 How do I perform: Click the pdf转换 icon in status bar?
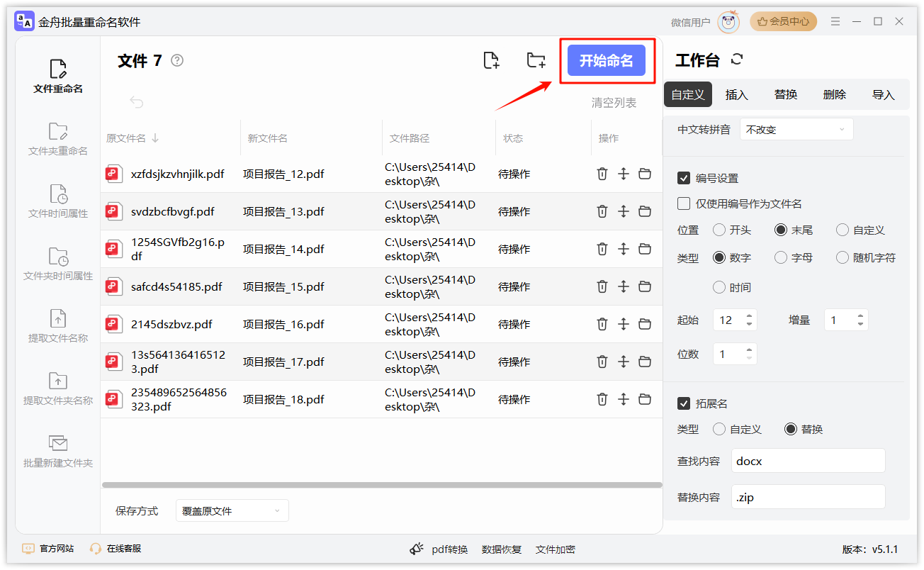click(417, 549)
